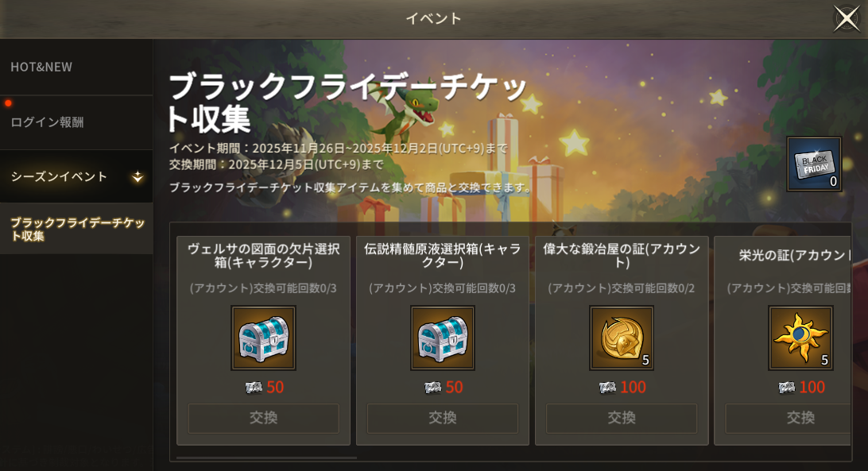Close the イベント window

click(847, 19)
